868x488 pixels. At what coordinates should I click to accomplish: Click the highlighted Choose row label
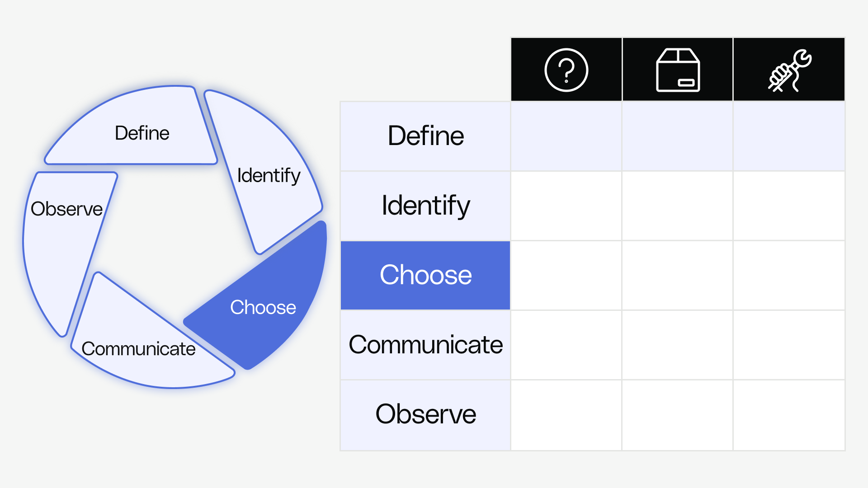point(425,275)
